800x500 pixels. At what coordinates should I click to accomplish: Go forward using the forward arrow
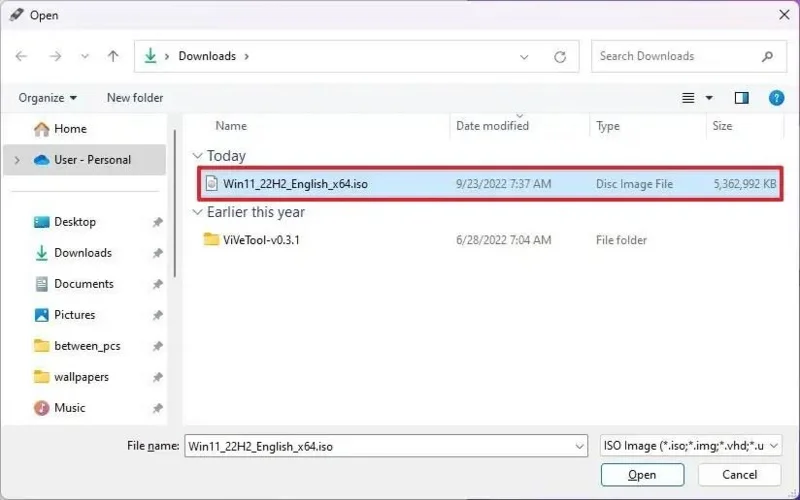(55, 56)
